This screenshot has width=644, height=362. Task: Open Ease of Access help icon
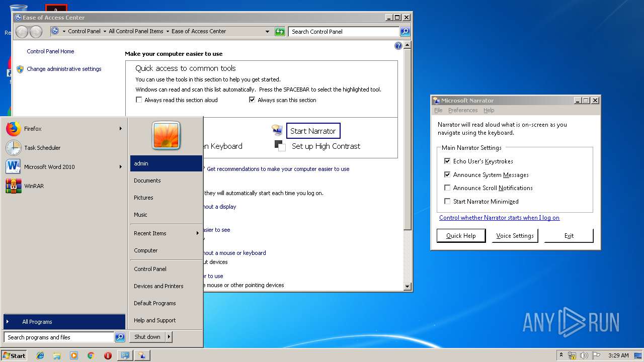(398, 46)
